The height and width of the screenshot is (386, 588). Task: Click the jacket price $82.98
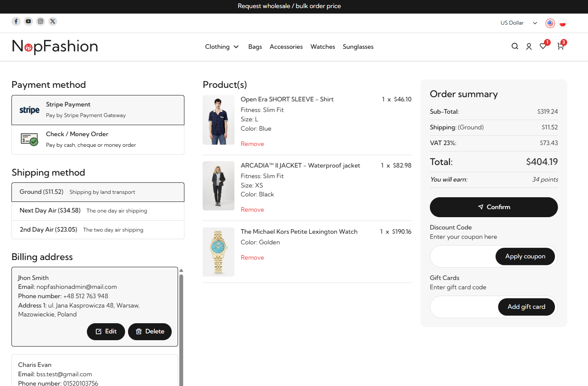(402, 165)
